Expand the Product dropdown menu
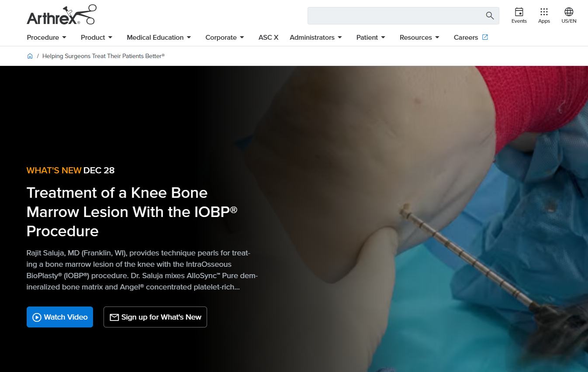588x372 pixels. coord(97,38)
